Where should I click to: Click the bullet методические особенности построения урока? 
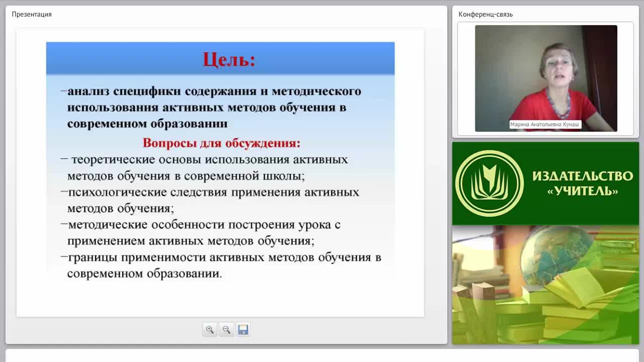[x=201, y=232]
